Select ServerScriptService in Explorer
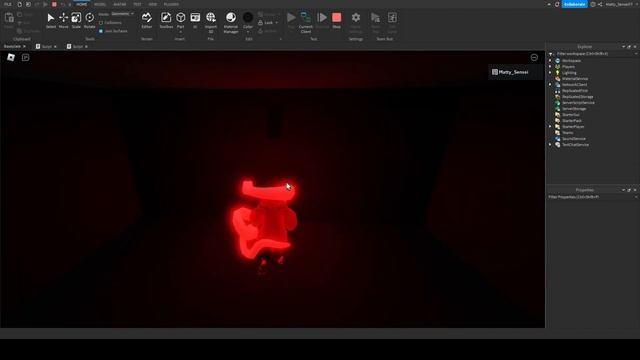Viewport: 640px width, 360px height. click(x=578, y=102)
